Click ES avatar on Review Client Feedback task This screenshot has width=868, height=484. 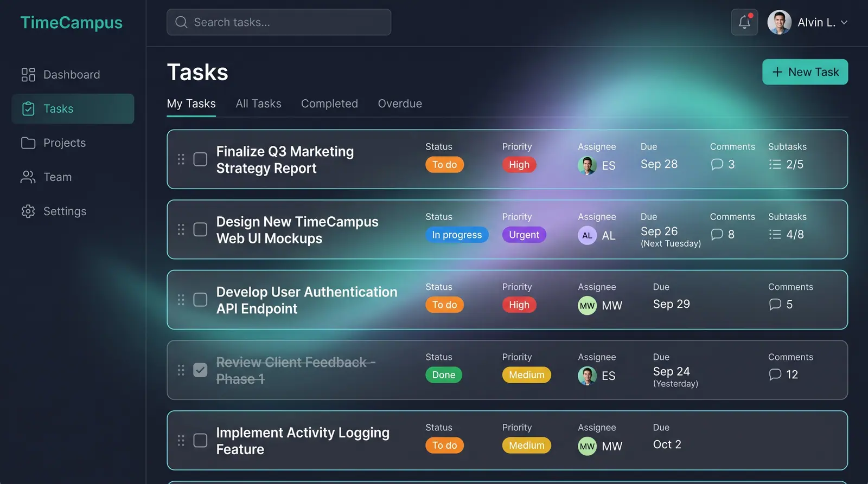pyautogui.click(x=587, y=376)
